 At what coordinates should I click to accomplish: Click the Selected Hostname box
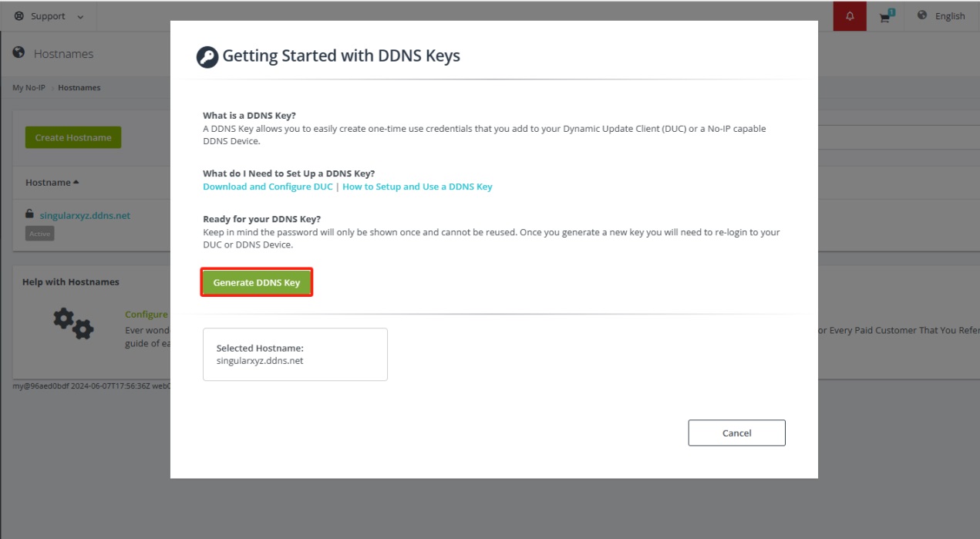pos(295,354)
